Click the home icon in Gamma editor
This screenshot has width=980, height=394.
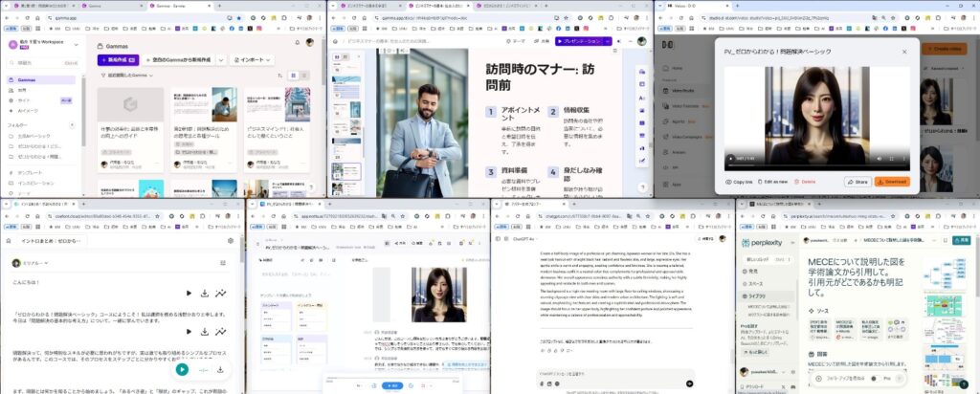click(336, 41)
